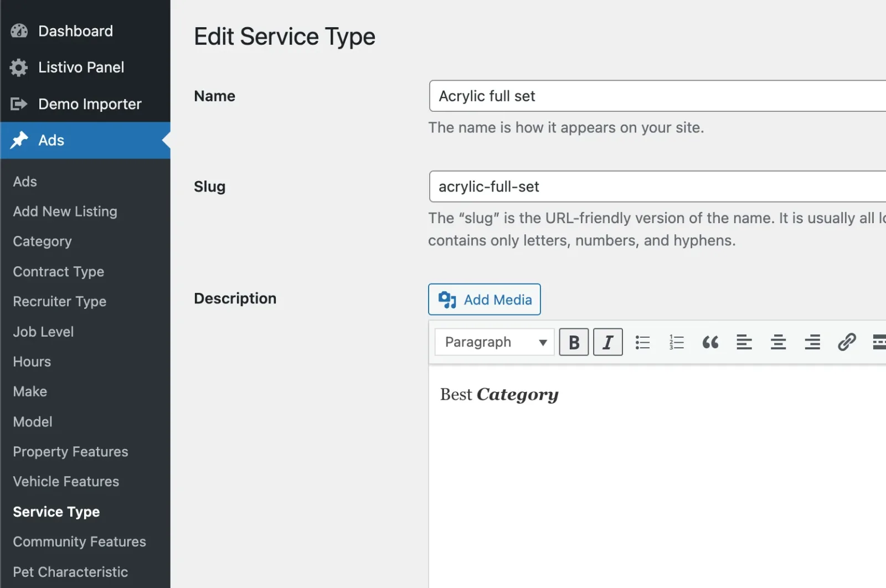Click the Dashboard gauge icon
Viewport: 886px width, 588px height.
click(x=19, y=31)
